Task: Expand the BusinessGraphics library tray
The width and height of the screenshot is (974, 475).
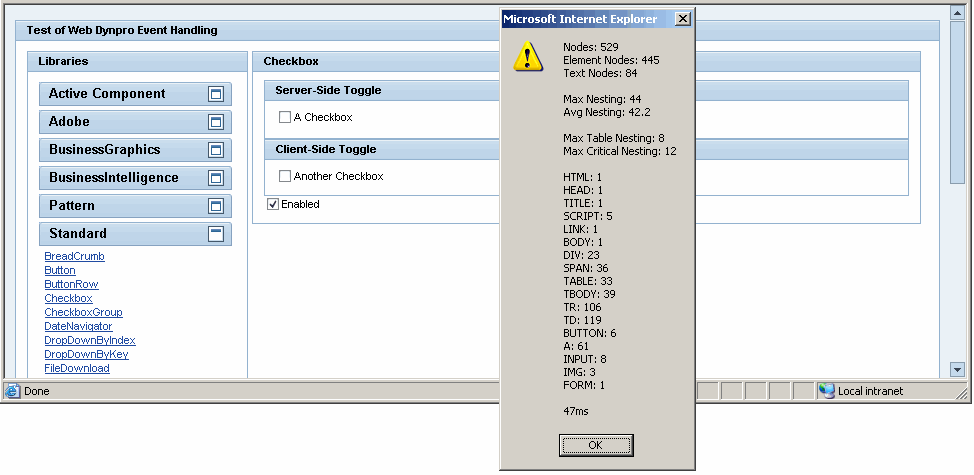Action: pyautogui.click(x=216, y=150)
